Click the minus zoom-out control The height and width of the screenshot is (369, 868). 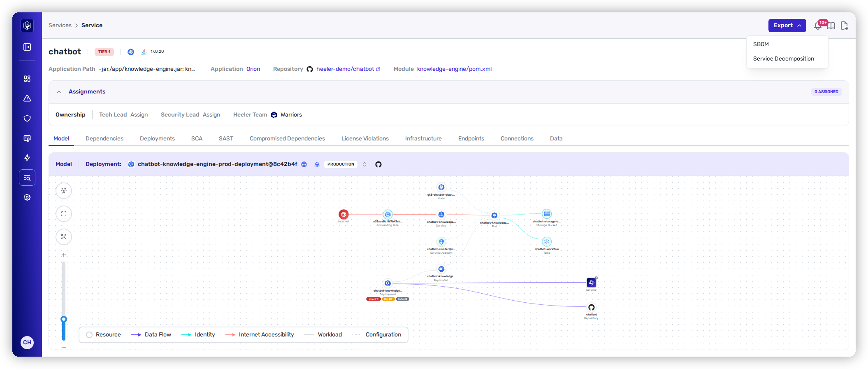(x=64, y=347)
